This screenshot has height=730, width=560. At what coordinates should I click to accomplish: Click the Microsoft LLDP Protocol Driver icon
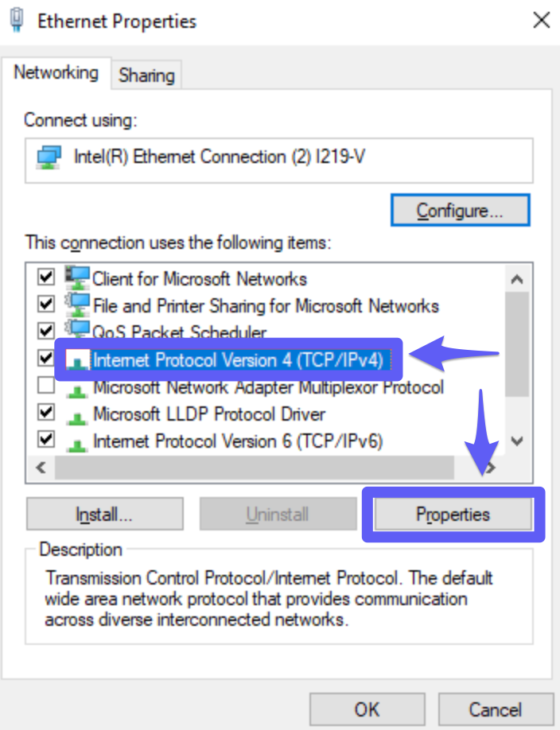coord(76,416)
